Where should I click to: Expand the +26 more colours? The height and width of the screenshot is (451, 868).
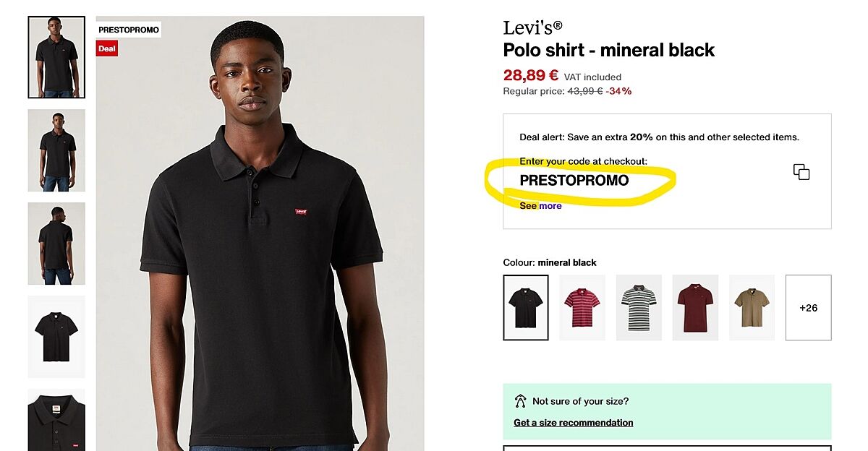pos(808,307)
